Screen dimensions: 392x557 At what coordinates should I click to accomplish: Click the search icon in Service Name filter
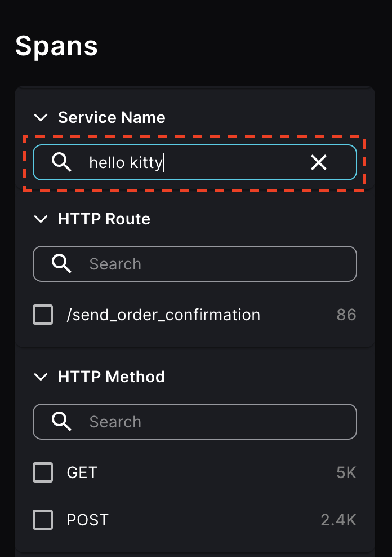(x=62, y=162)
